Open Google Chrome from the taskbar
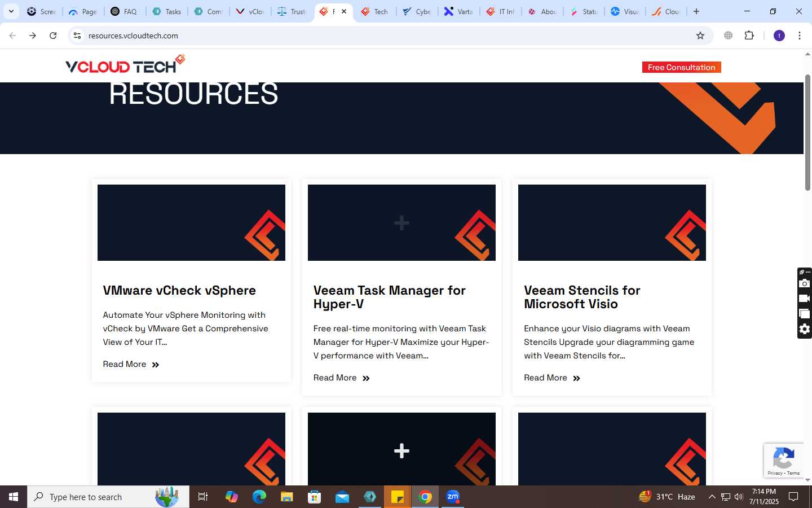 click(x=426, y=497)
